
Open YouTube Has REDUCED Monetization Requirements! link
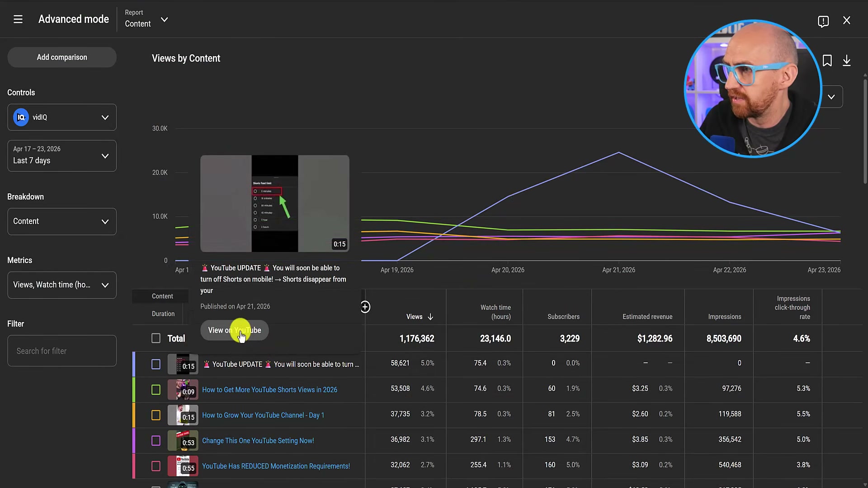[x=276, y=466]
